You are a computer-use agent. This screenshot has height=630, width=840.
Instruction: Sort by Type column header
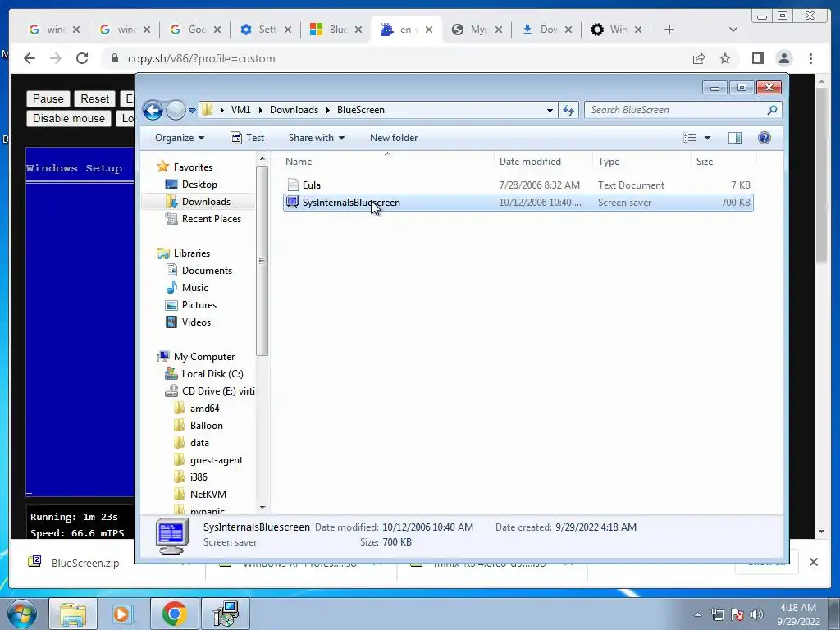tap(641, 162)
